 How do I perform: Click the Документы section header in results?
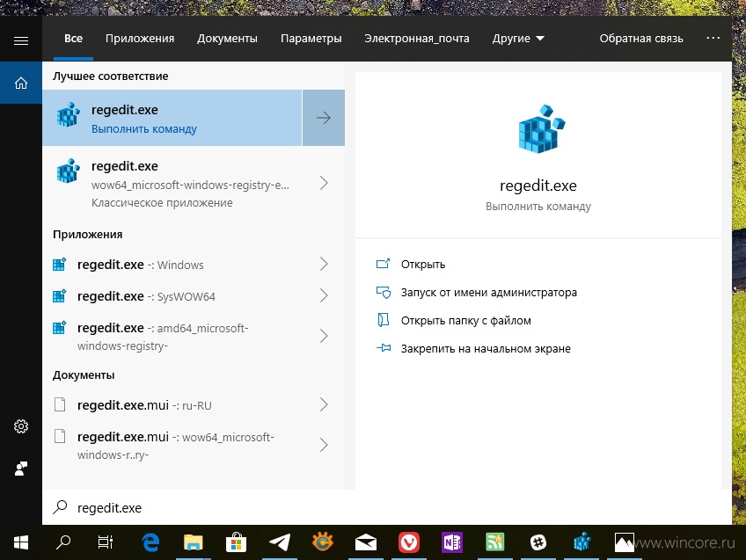[x=84, y=375]
